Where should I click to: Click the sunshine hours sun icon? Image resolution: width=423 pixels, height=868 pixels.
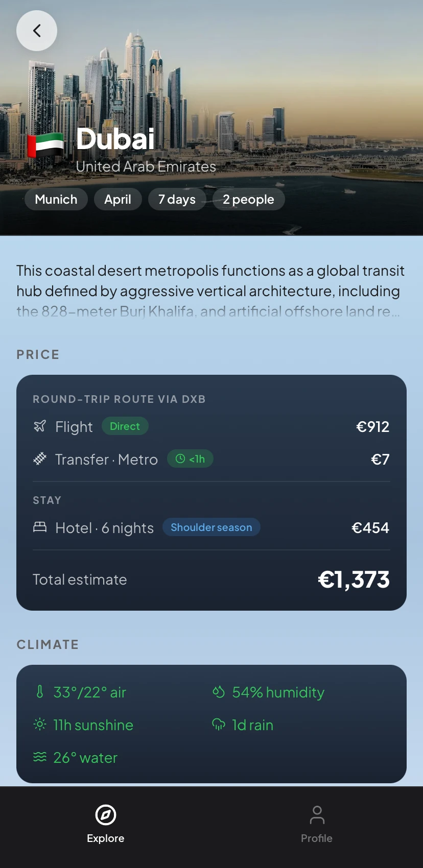(x=40, y=725)
